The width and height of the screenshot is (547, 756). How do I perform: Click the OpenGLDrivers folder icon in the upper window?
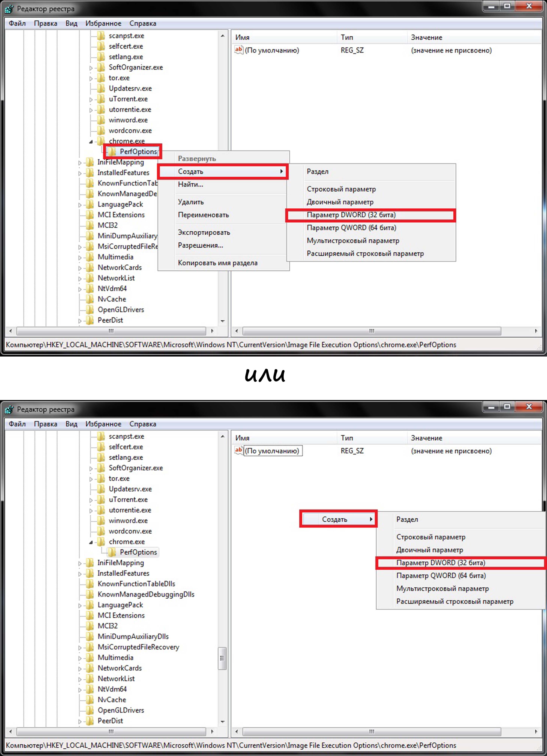pos(90,310)
